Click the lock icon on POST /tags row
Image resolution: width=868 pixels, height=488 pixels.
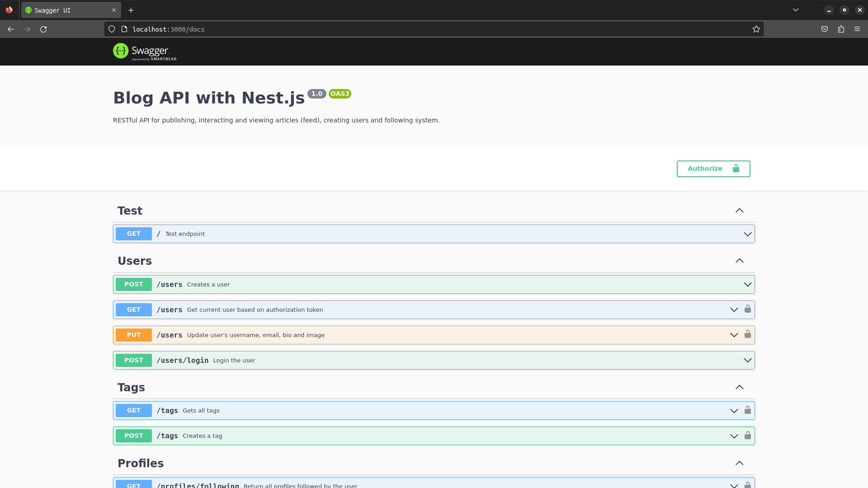click(748, 435)
